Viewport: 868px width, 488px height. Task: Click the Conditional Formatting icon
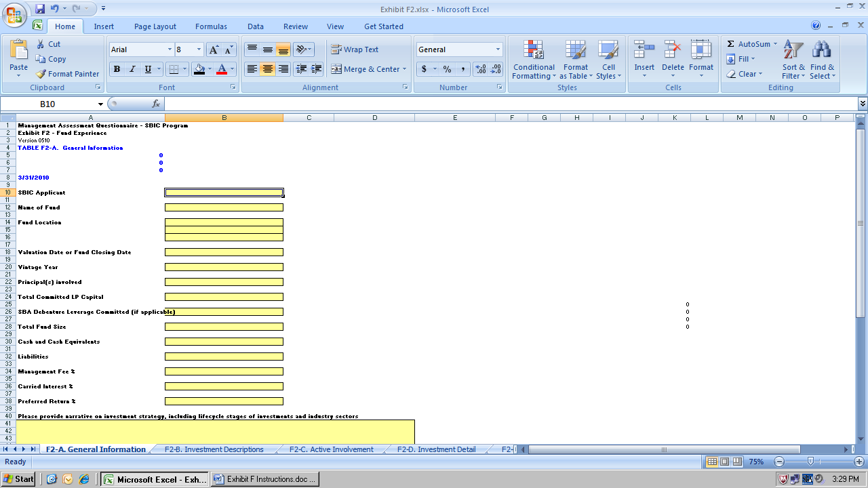pyautogui.click(x=534, y=51)
